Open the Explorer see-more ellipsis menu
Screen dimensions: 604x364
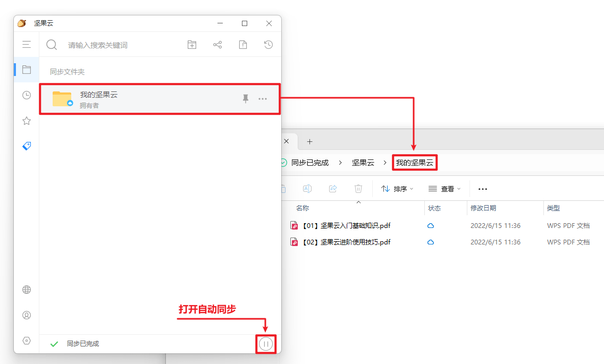pos(483,189)
